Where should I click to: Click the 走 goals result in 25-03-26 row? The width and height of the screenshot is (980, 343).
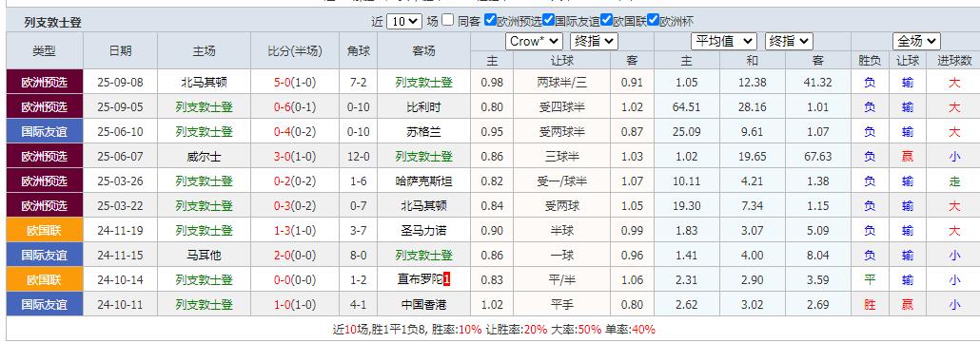(954, 181)
